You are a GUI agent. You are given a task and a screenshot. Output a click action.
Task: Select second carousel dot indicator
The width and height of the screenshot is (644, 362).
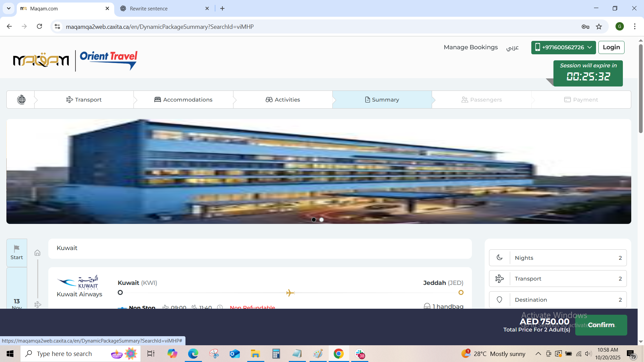(x=321, y=220)
